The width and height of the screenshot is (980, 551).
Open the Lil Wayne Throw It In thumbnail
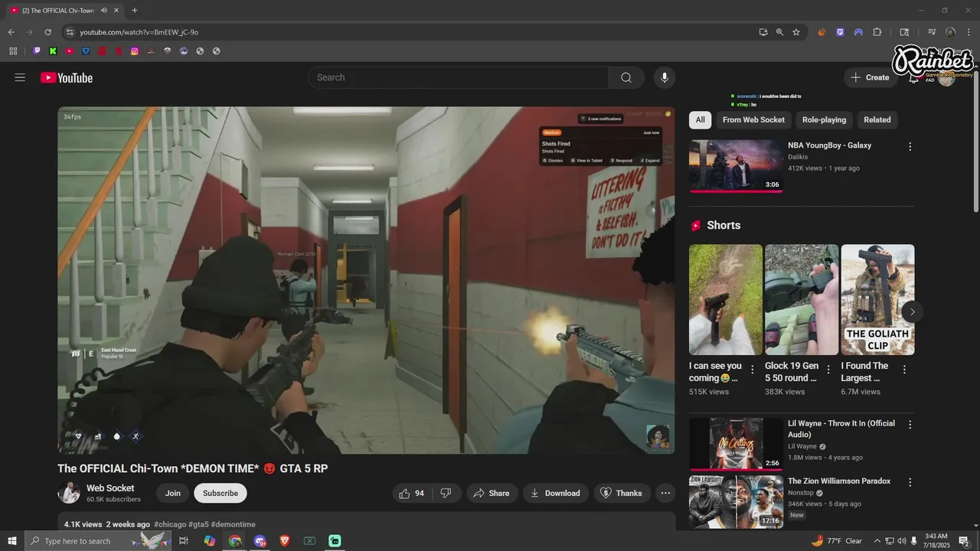pyautogui.click(x=736, y=444)
